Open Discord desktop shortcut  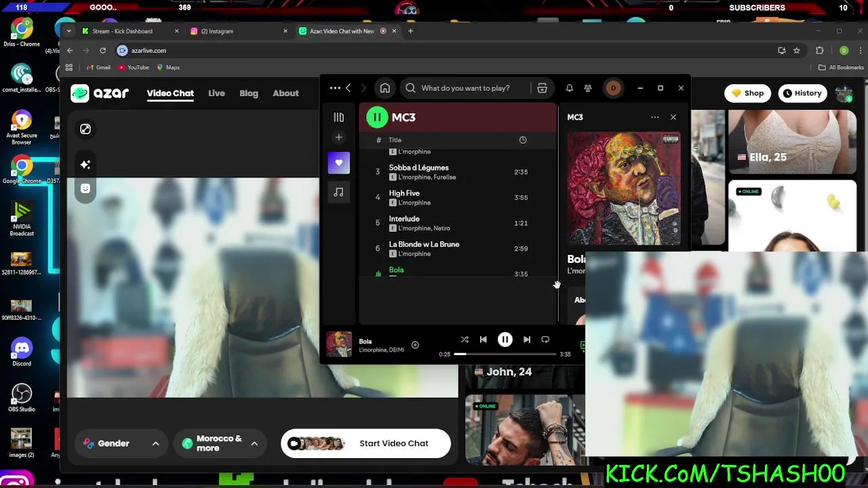pos(22,352)
